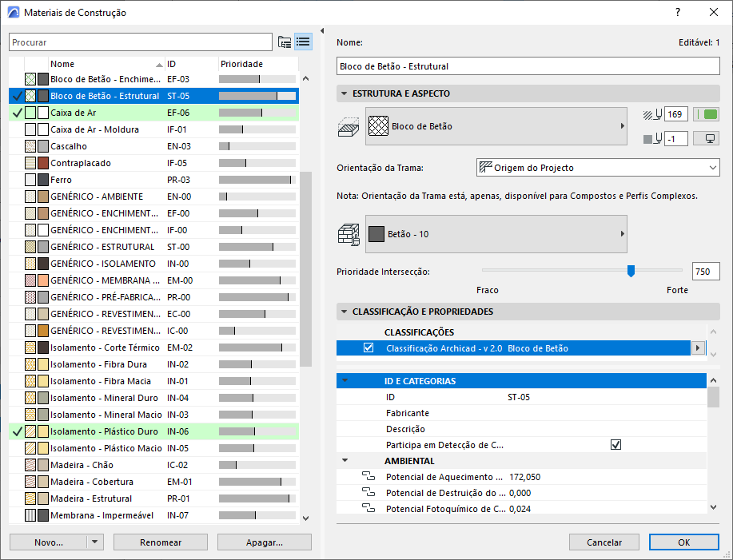Switch to flat list view of materials
The height and width of the screenshot is (560, 733).
303,42
